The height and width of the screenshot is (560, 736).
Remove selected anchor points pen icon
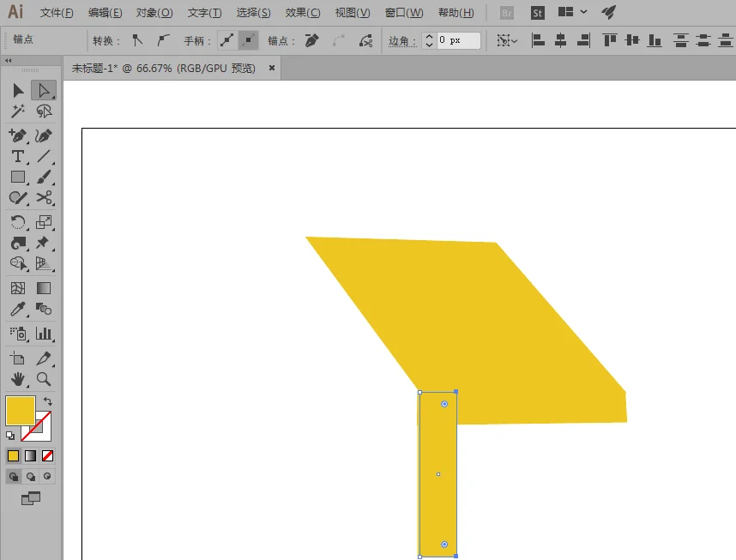click(311, 41)
